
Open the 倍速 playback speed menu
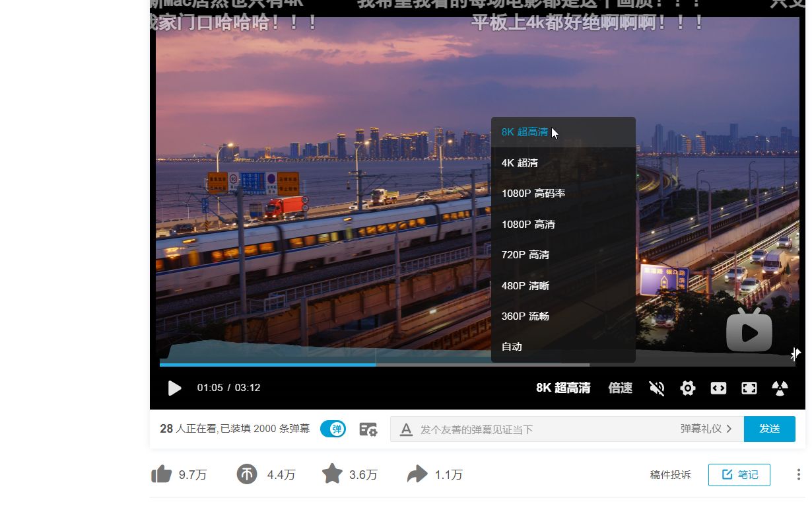[x=619, y=388]
